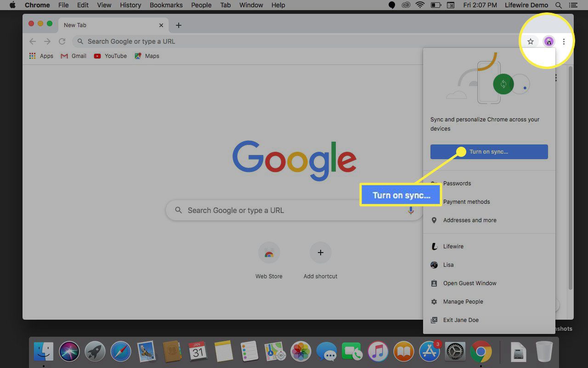
Task: Open Chrome's three-dot menu
Action: (x=564, y=41)
